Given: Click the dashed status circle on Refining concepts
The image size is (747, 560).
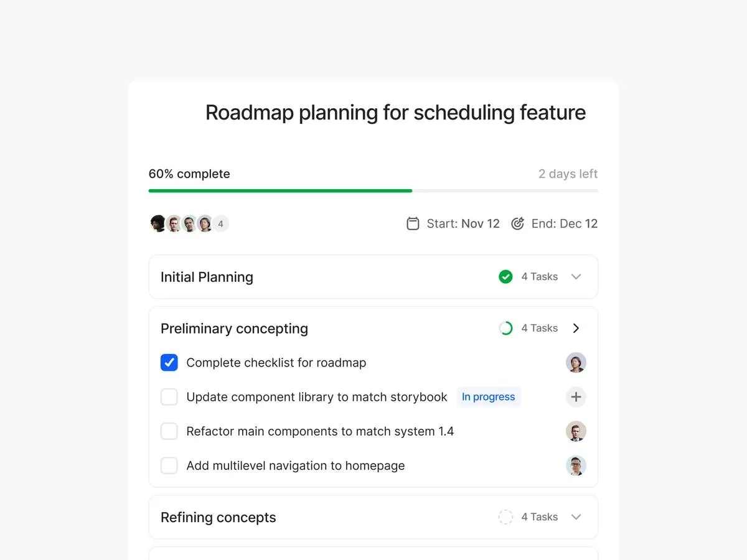Looking at the screenshot, I should pyautogui.click(x=505, y=517).
